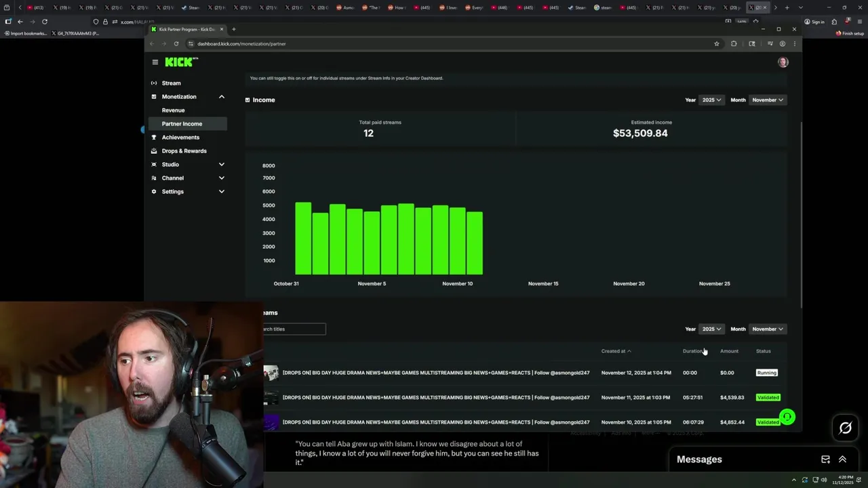Viewport: 868px width, 488px height.
Task: Click in the search titles field
Action: pos(294,329)
